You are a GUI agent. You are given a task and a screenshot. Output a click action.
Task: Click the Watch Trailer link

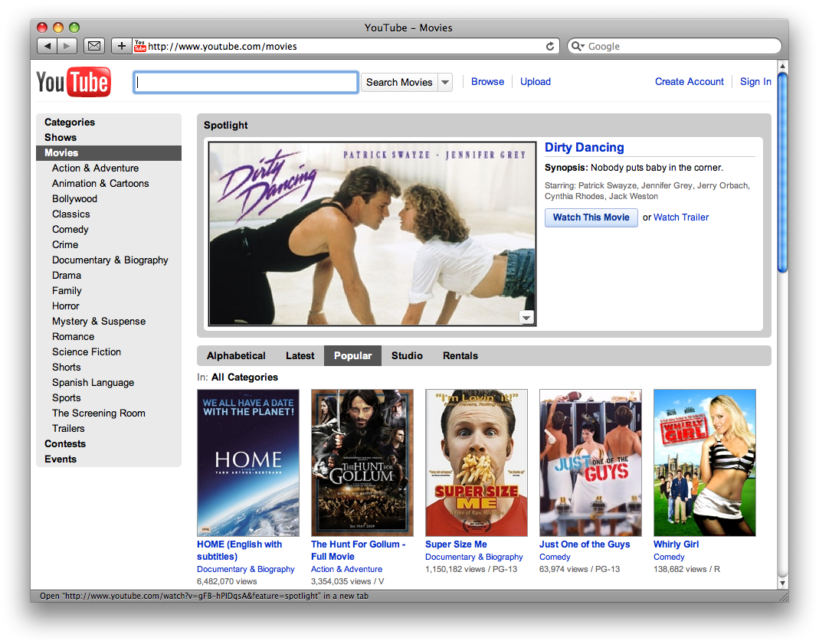[x=681, y=217]
